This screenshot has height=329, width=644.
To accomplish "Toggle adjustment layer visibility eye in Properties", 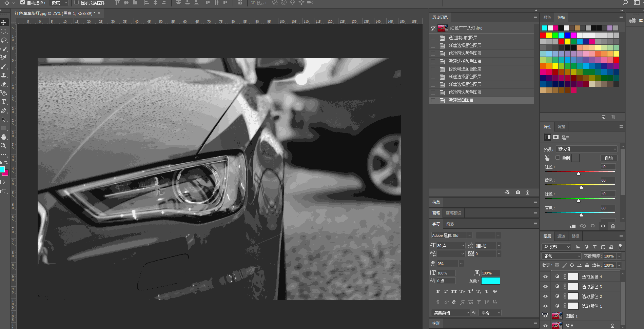I will point(603,226).
